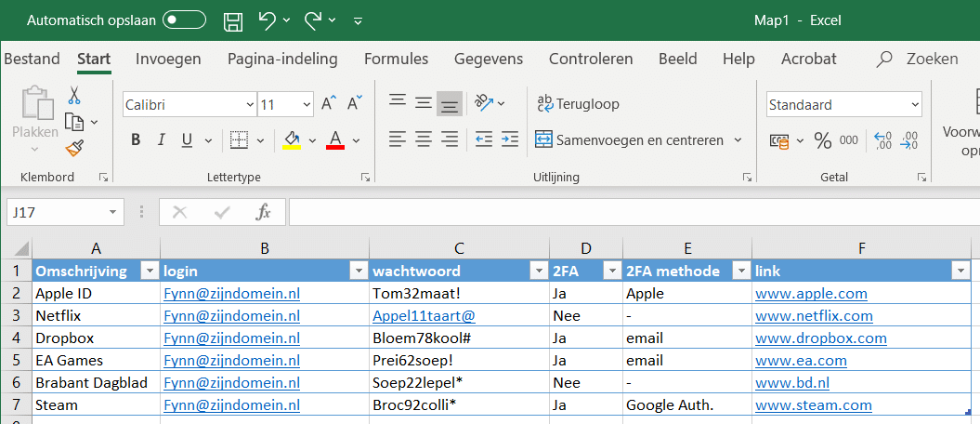The width and height of the screenshot is (980, 424).
Task: Align text to top icon
Action: click(x=397, y=102)
